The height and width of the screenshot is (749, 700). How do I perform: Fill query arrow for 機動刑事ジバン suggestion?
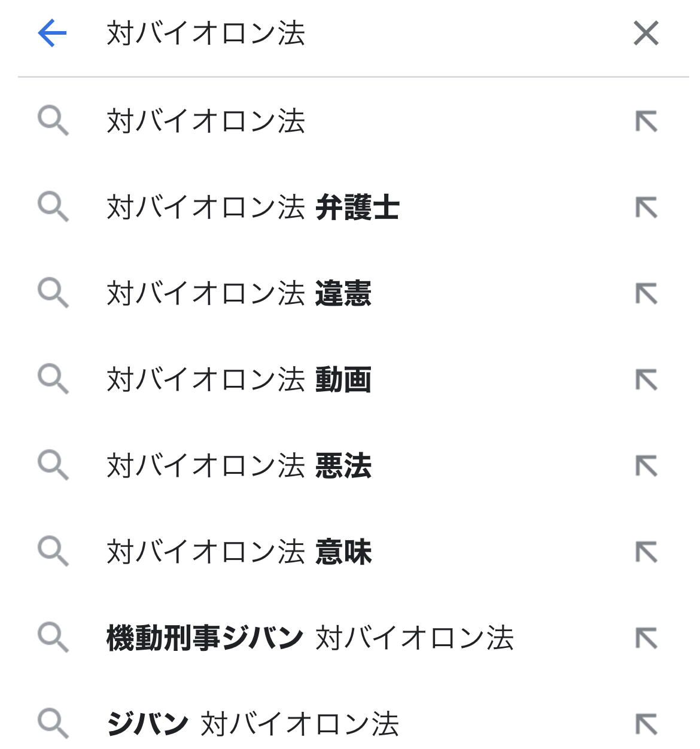(646, 638)
